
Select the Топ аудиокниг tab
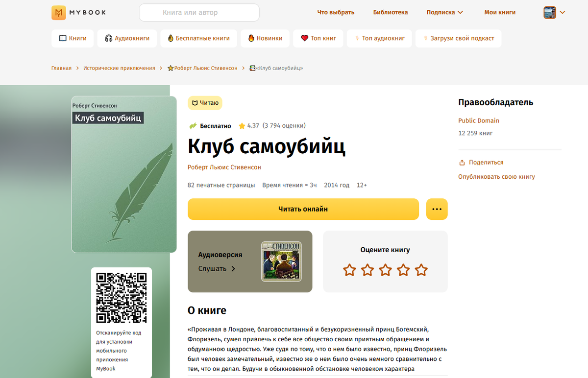coord(379,38)
